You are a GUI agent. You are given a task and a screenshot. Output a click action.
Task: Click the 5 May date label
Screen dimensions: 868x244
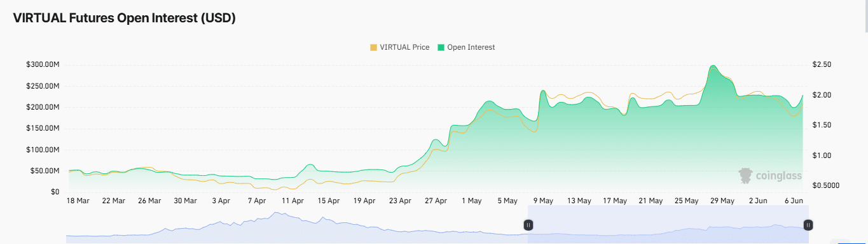[x=507, y=201]
